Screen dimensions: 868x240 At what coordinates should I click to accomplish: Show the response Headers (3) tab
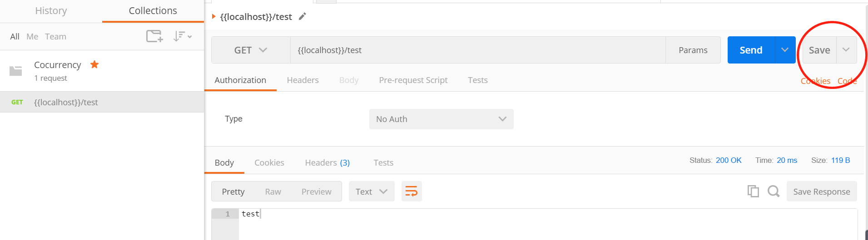tap(327, 163)
